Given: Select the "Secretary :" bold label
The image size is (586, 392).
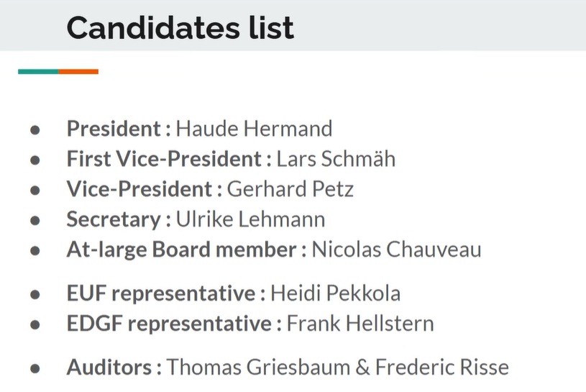Looking at the screenshot, I should (x=119, y=219).
